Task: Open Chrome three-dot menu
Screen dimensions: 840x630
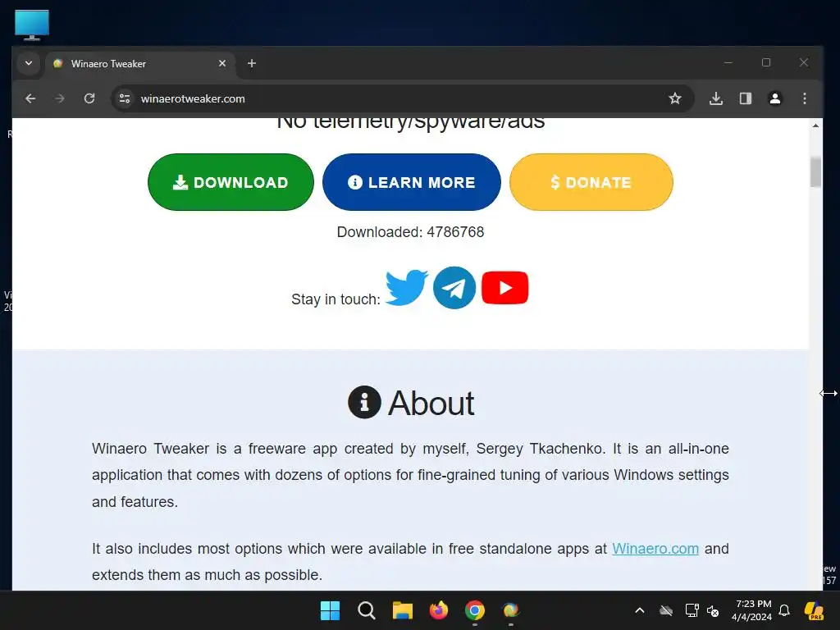Action: coord(804,98)
